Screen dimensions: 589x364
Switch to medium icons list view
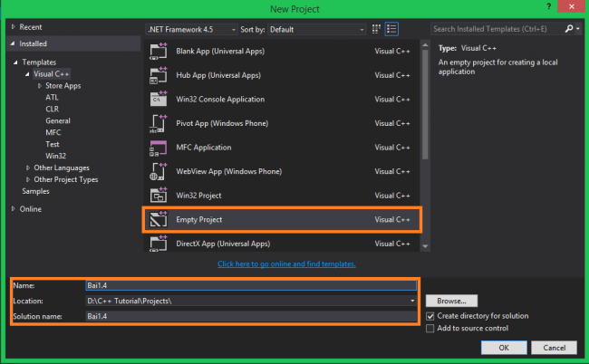391,29
